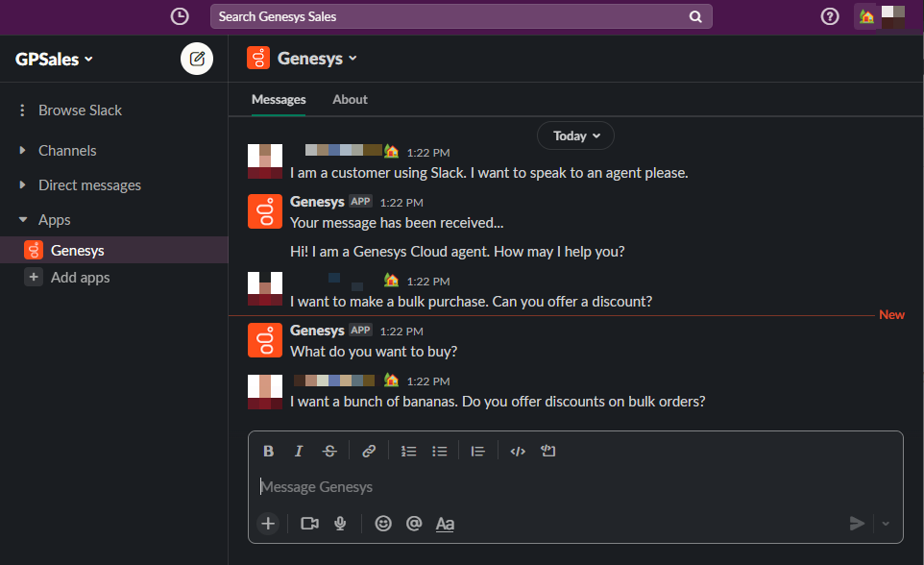Click the compose new message button
The width and height of the screenshot is (924, 565).
(197, 59)
